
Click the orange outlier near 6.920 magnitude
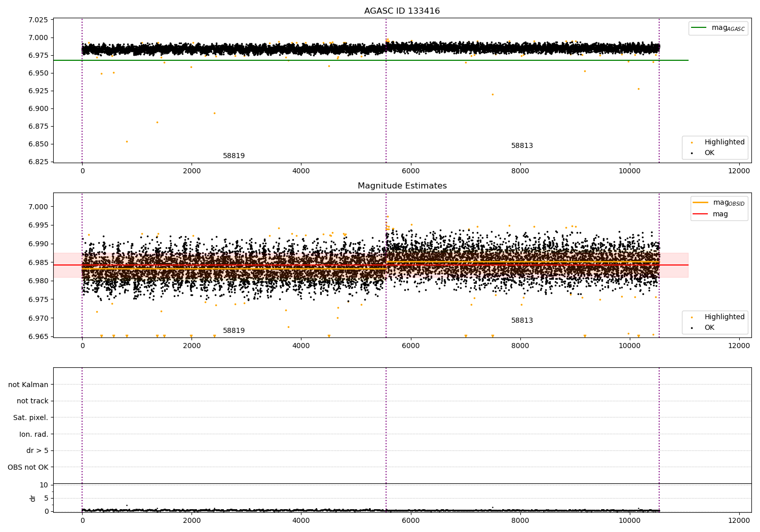492,94
